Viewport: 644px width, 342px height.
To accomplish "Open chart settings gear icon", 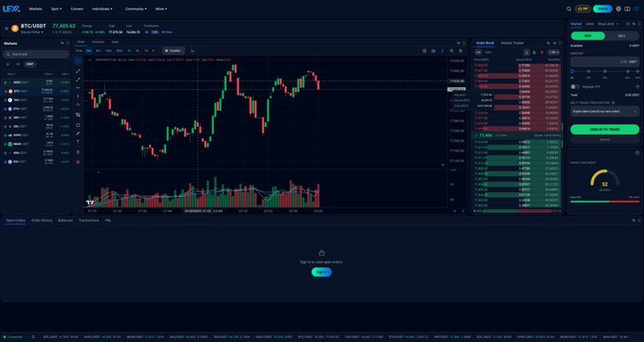I will [424, 50].
